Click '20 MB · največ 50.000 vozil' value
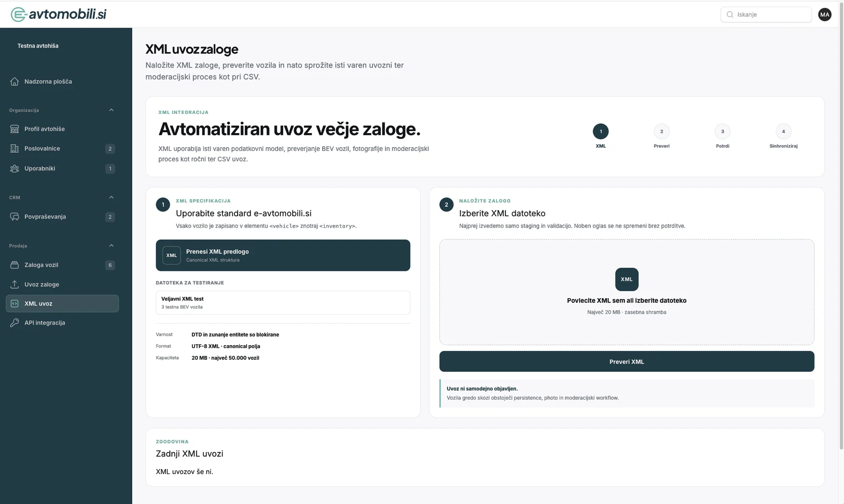The width and height of the screenshot is (844, 504). [225, 358]
